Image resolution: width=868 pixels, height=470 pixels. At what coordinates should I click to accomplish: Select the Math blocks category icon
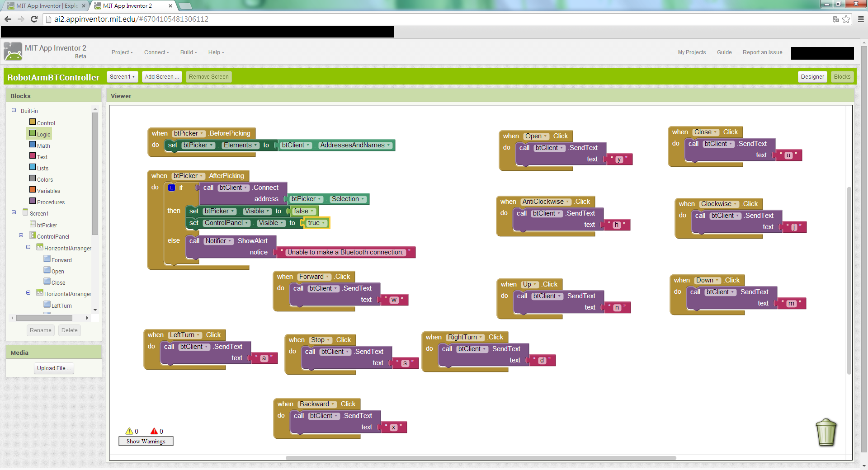[x=33, y=145]
